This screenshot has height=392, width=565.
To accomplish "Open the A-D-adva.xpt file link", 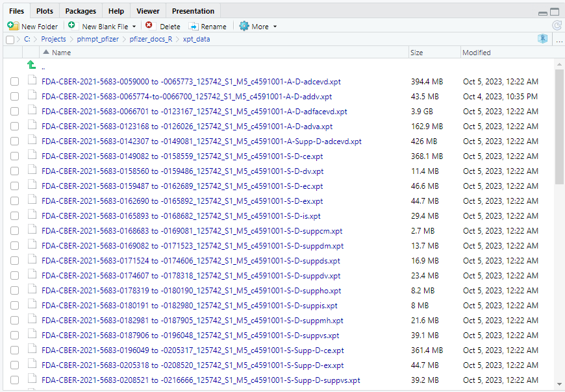I will 187,127.
